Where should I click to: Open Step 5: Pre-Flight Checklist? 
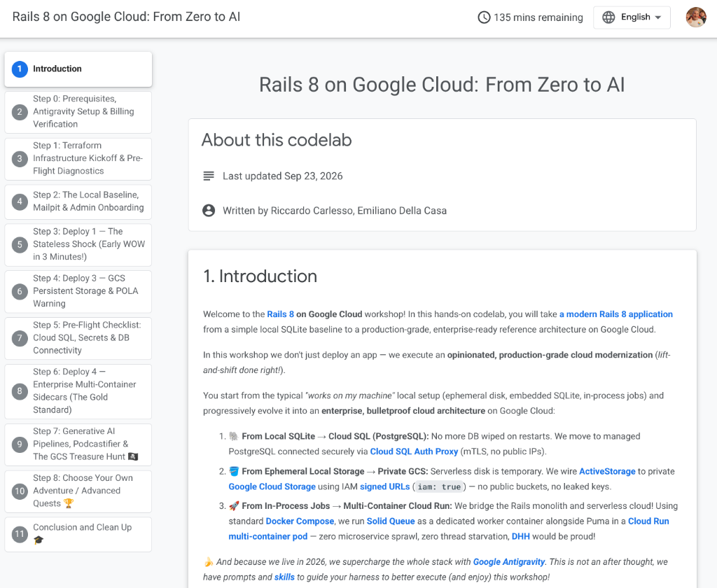coord(78,338)
